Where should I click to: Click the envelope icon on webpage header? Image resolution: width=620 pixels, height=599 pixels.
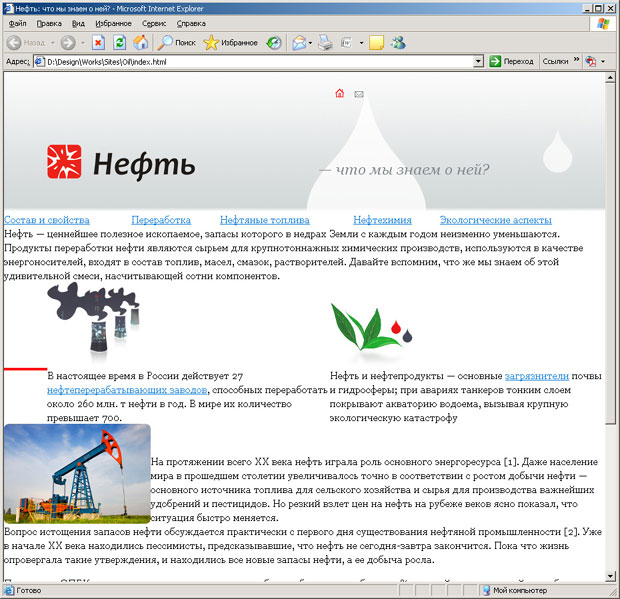(359, 94)
